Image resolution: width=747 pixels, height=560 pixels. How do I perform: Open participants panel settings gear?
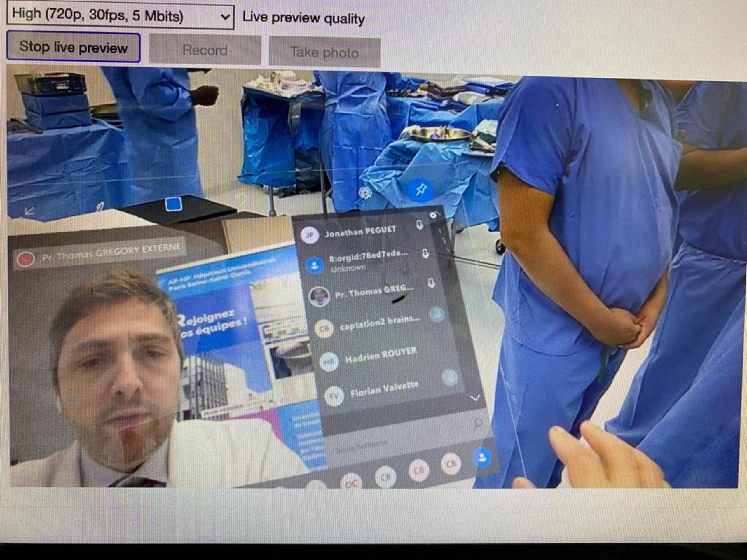(433, 215)
